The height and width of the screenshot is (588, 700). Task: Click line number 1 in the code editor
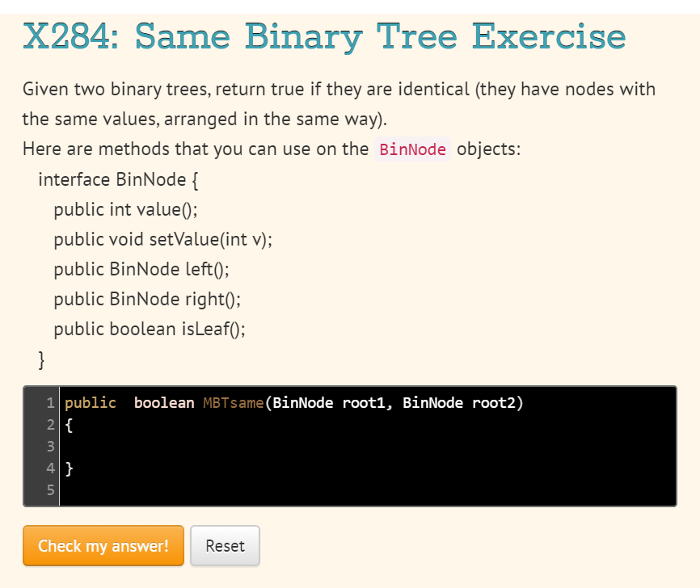(x=50, y=402)
